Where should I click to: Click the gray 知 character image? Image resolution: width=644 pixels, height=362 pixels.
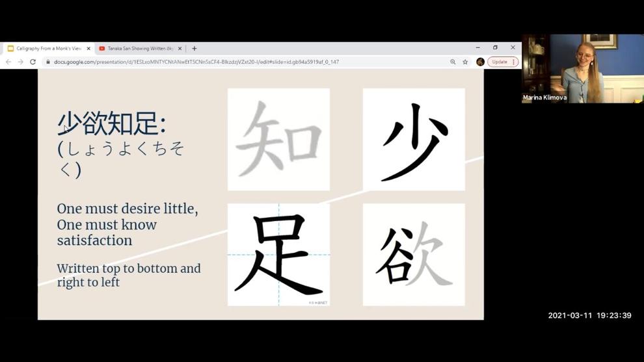(279, 140)
